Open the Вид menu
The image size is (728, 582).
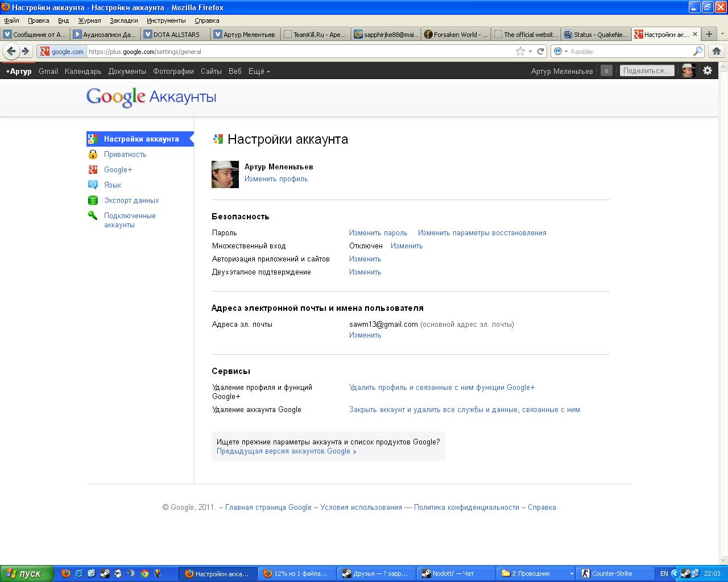[63, 20]
